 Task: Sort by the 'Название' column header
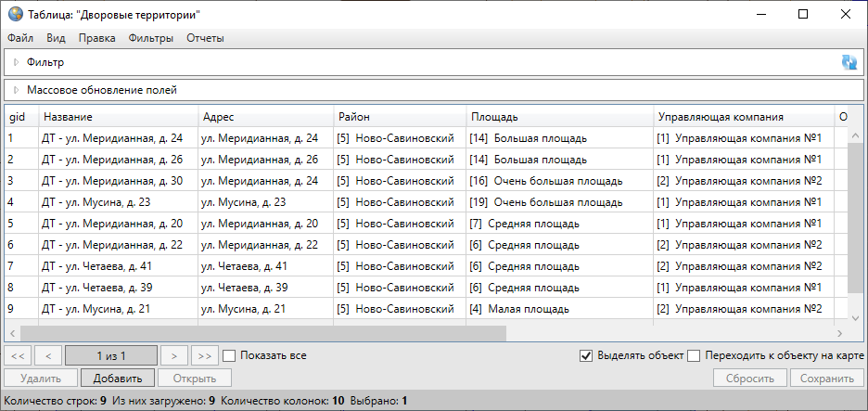(x=118, y=117)
